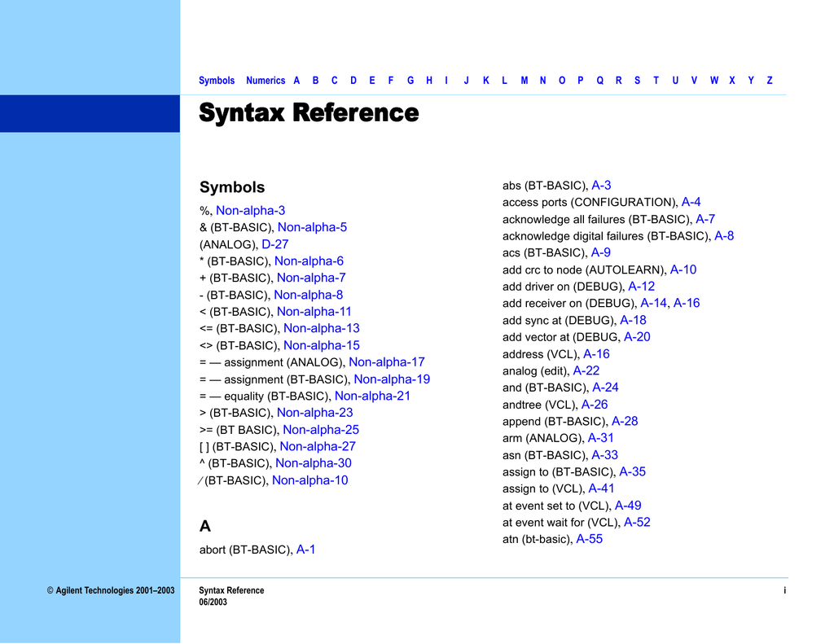Open the Symbols section from the top navigation
The width and height of the screenshot is (834, 644).
(217, 81)
